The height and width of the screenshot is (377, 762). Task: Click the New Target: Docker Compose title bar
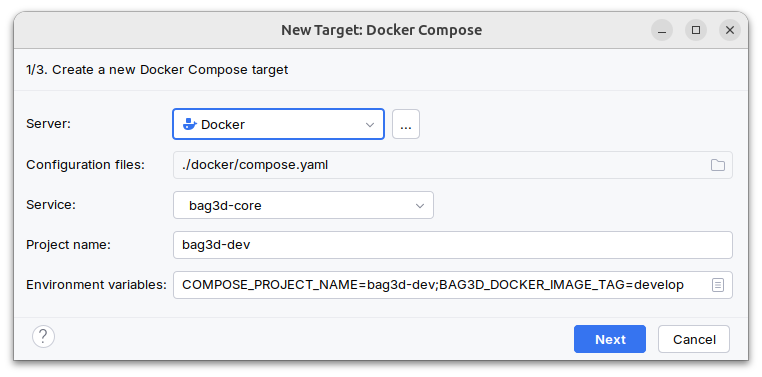coord(381,30)
